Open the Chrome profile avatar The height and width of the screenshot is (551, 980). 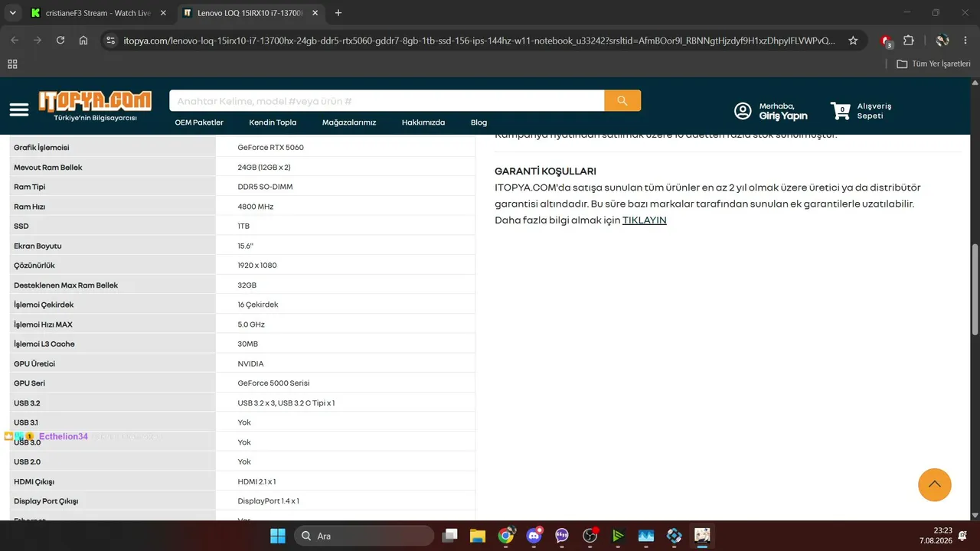[x=942, y=41]
